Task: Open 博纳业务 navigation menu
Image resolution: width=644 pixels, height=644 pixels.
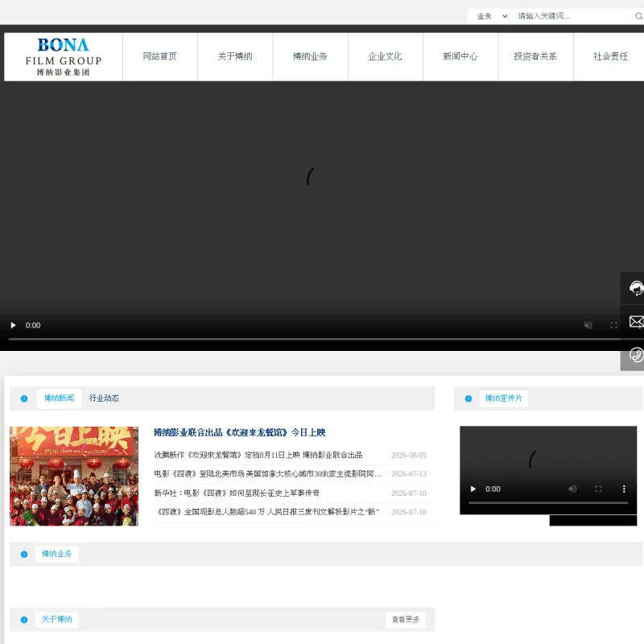Action: click(x=310, y=56)
